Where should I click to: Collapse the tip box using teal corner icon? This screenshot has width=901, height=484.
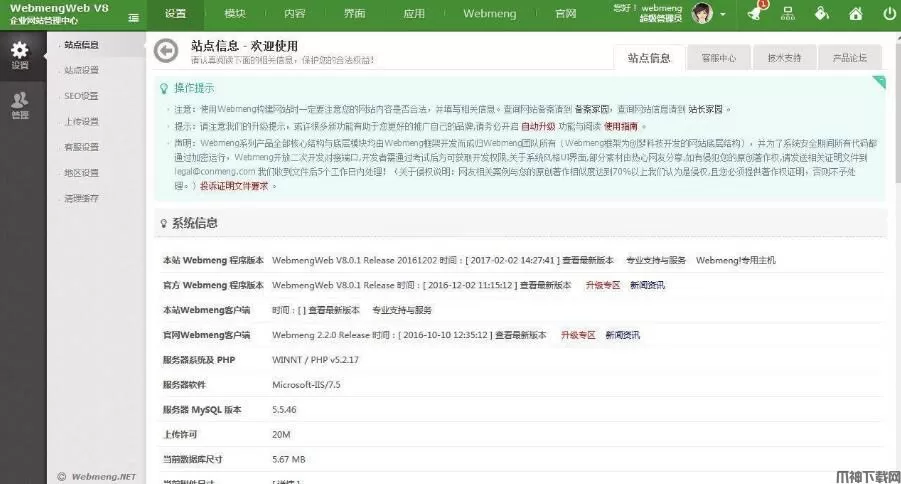(879, 82)
